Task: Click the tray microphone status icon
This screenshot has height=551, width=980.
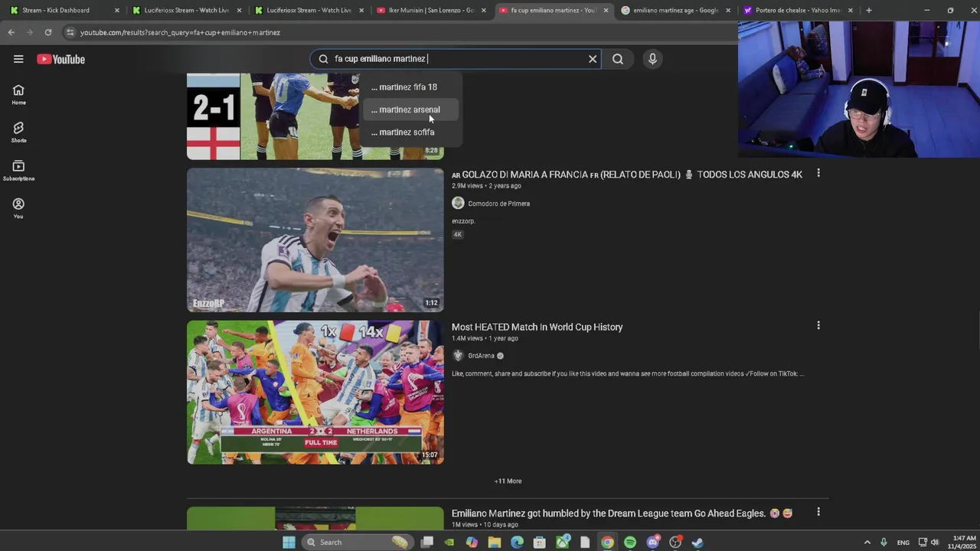Action: click(884, 543)
